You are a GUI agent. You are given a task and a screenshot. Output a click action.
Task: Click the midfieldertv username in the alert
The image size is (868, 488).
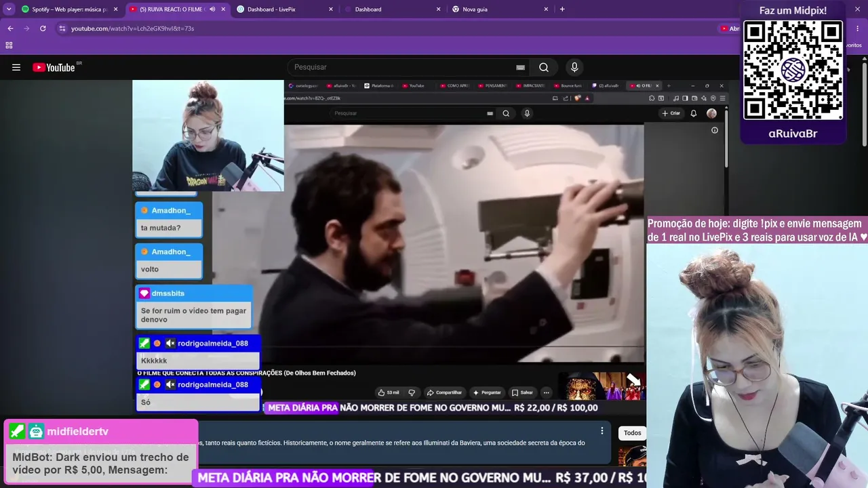click(x=78, y=432)
